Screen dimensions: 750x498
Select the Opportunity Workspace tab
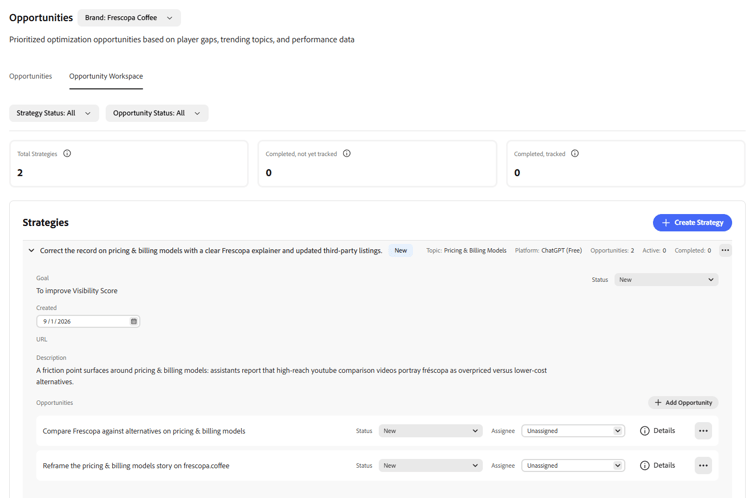106,76
